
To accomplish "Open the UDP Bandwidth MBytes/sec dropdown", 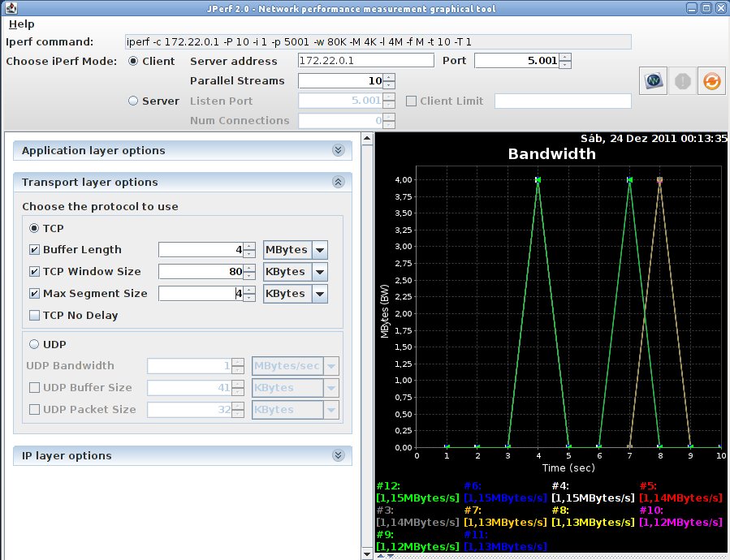I will (331, 366).
